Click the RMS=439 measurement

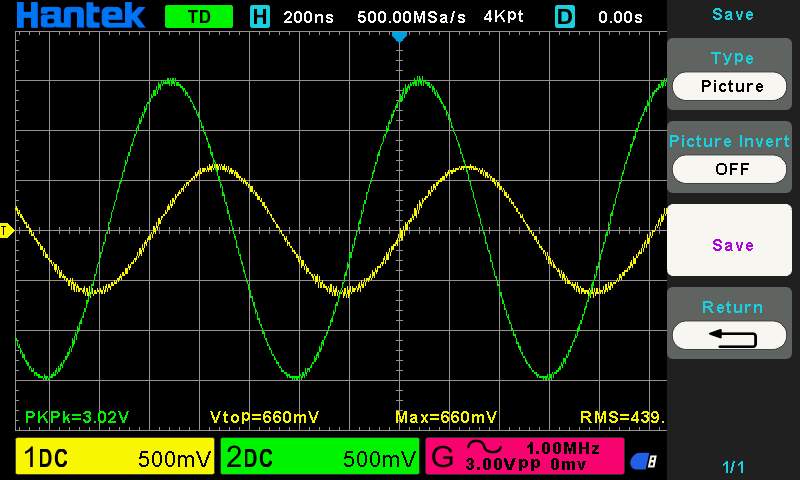click(x=622, y=417)
